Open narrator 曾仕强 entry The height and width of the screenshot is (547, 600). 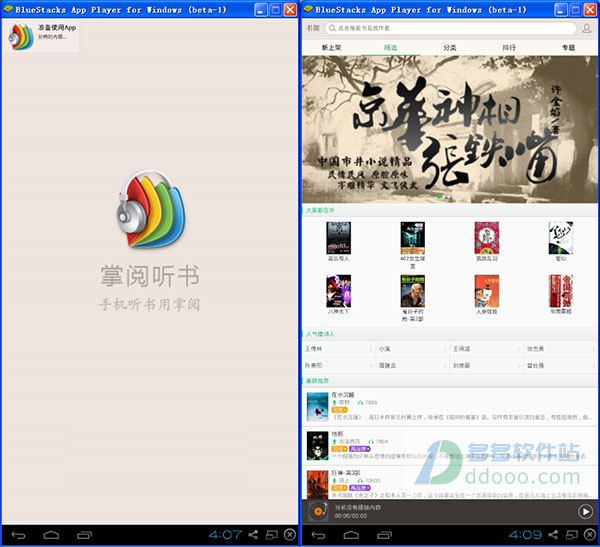coord(560,366)
